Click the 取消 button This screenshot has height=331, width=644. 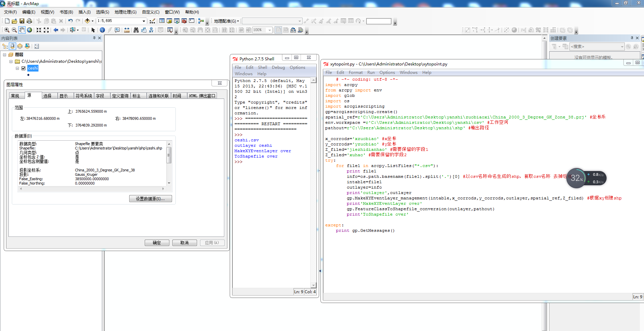pyautogui.click(x=185, y=243)
